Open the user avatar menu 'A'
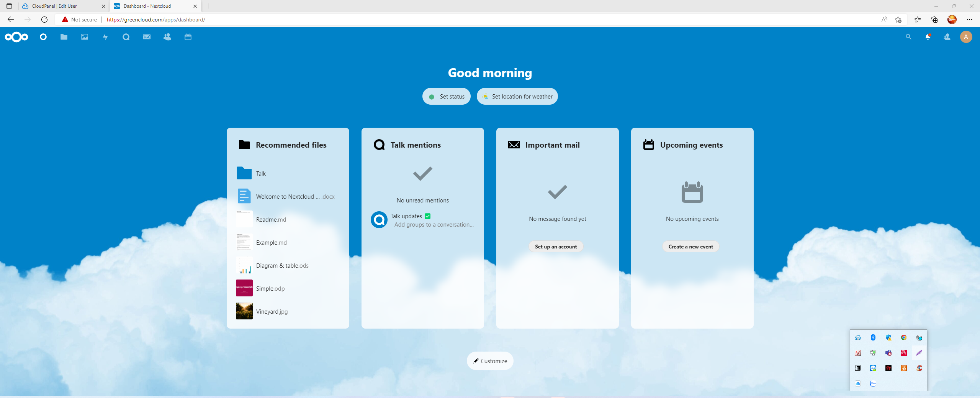 coord(966,37)
